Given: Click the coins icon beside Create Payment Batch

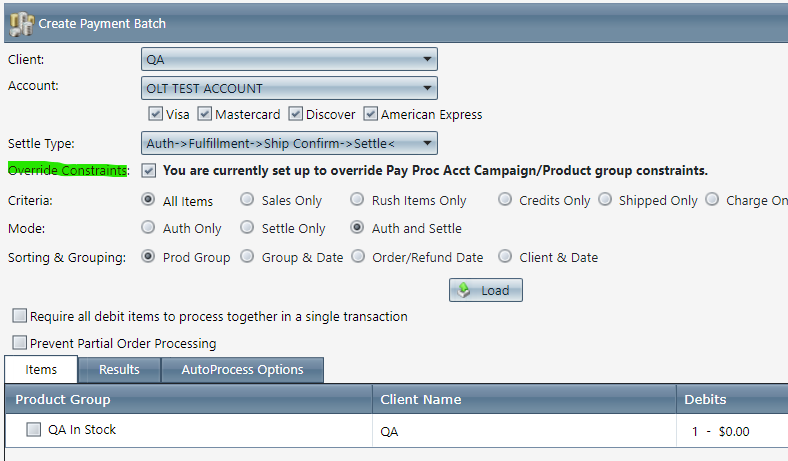Looking at the screenshot, I should (21, 24).
